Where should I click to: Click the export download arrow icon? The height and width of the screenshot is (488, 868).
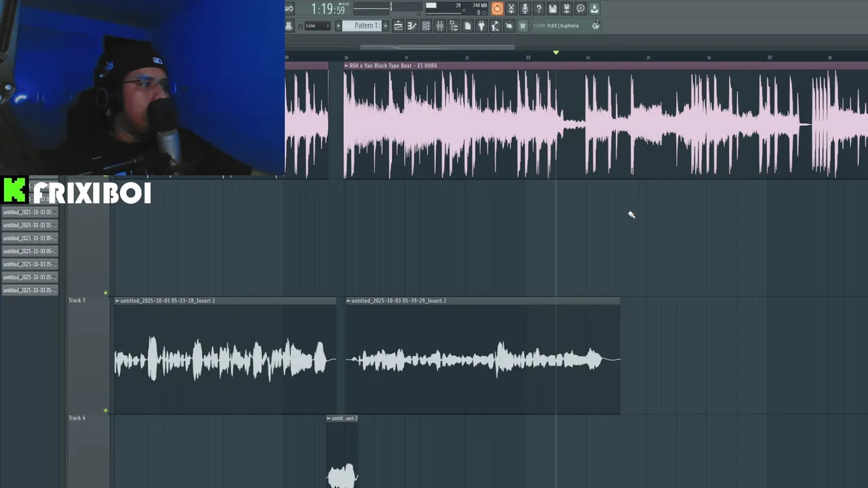[x=594, y=9]
